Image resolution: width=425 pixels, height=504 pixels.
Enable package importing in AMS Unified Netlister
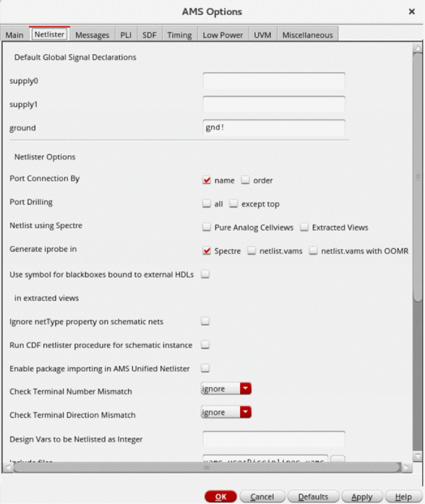[x=205, y=368]
